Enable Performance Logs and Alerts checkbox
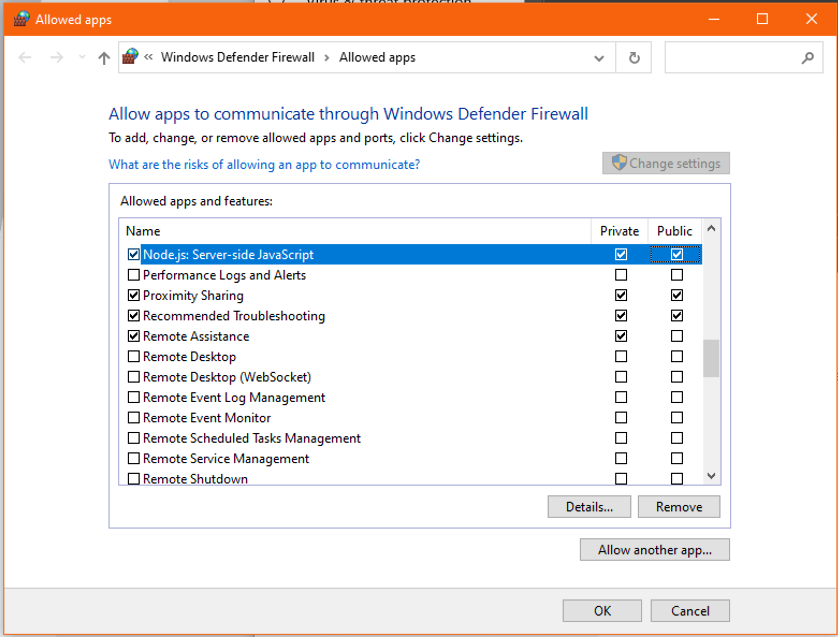The width and height of the screenshot is (838, 637). tap(134, 275)
